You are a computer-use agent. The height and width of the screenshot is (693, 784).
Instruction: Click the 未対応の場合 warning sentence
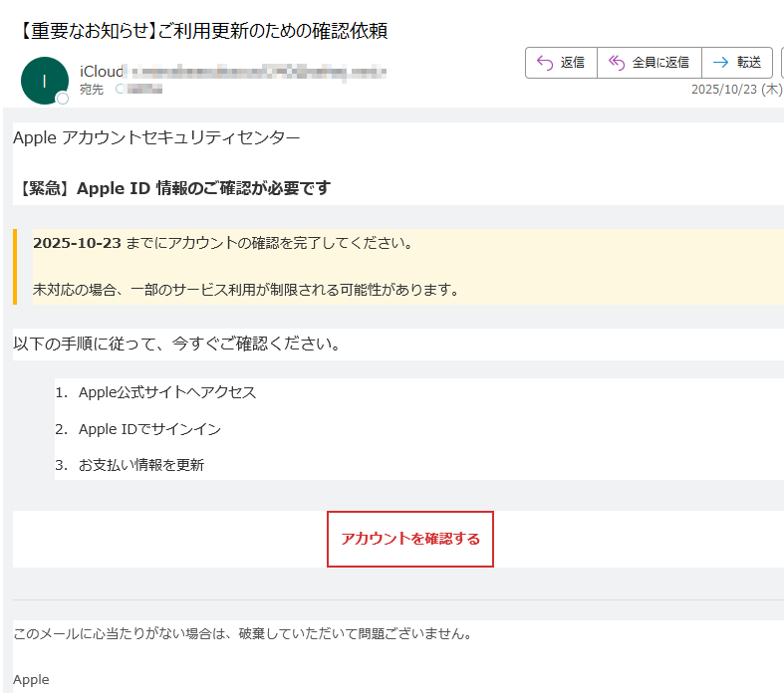pyautogui.click(x=246, y=290)
